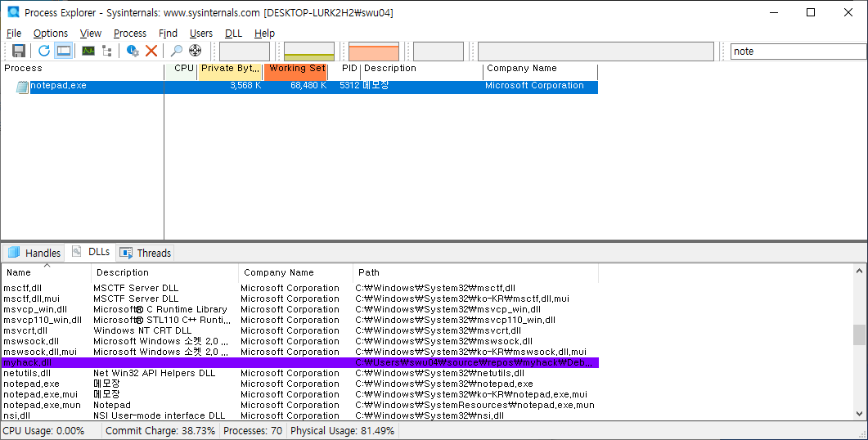Click the myhack.dll path cell
Screen dimensions: 868x440
[x=476, y=363]
